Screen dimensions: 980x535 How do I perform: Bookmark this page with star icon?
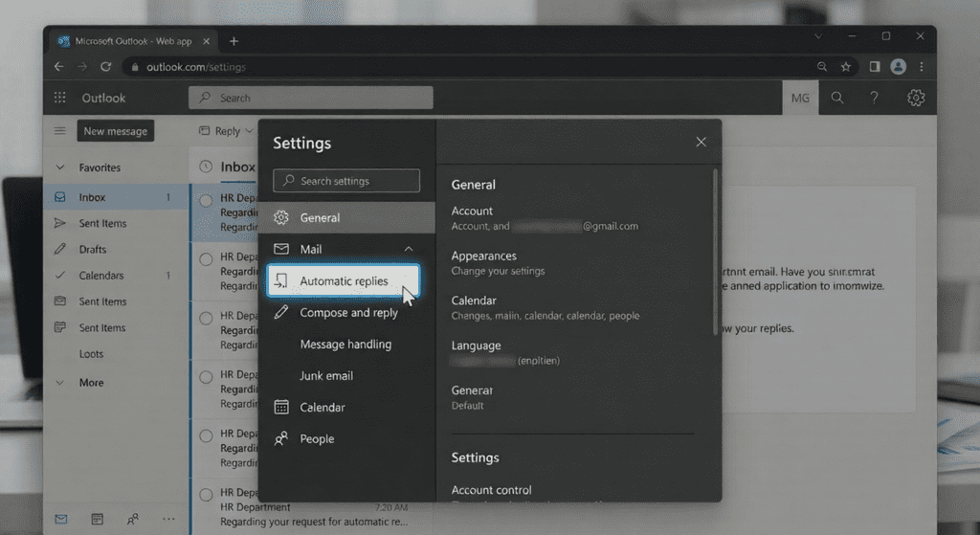click(x=846, y=66)
